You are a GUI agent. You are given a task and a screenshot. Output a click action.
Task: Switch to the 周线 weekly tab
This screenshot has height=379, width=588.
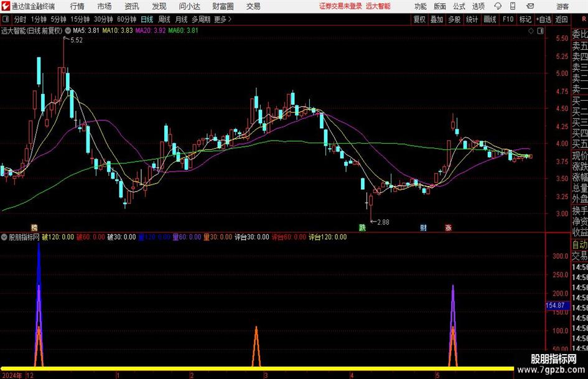[x=164, y=19]
